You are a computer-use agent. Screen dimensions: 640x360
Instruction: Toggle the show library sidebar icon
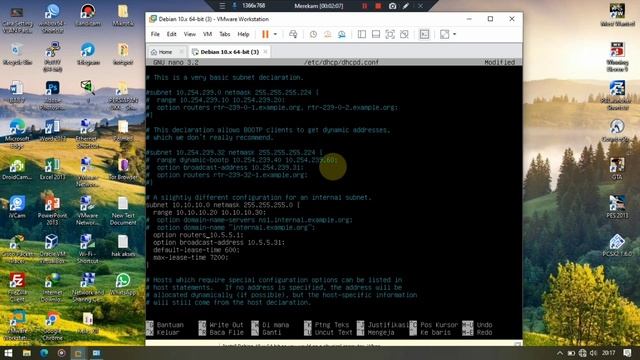pyautogui.click(x=362, y=34)
